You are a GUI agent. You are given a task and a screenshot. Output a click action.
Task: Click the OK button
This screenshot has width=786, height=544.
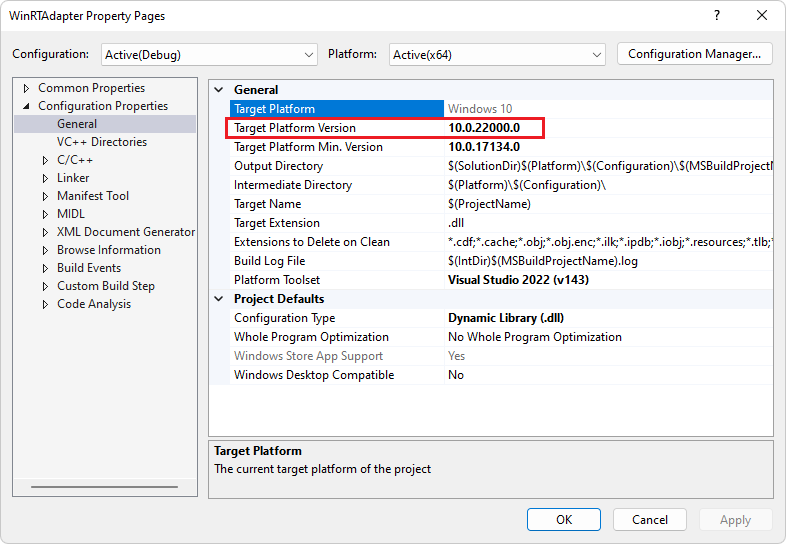click(x=563, y=519)
